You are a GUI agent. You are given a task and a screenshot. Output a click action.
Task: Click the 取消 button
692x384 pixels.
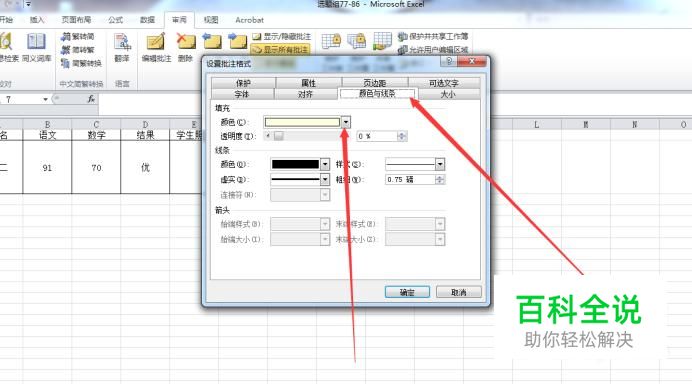tap(459, 292)
